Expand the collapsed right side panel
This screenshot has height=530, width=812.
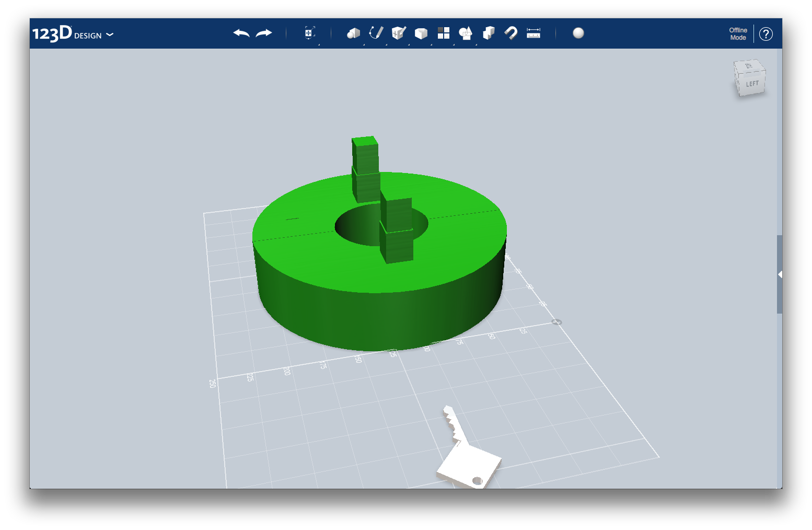pos(780,274)
